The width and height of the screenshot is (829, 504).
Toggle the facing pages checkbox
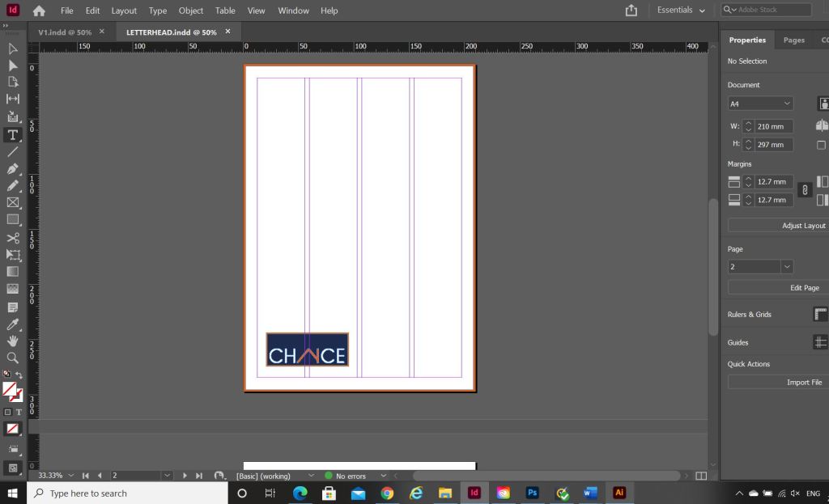[821, 145]
